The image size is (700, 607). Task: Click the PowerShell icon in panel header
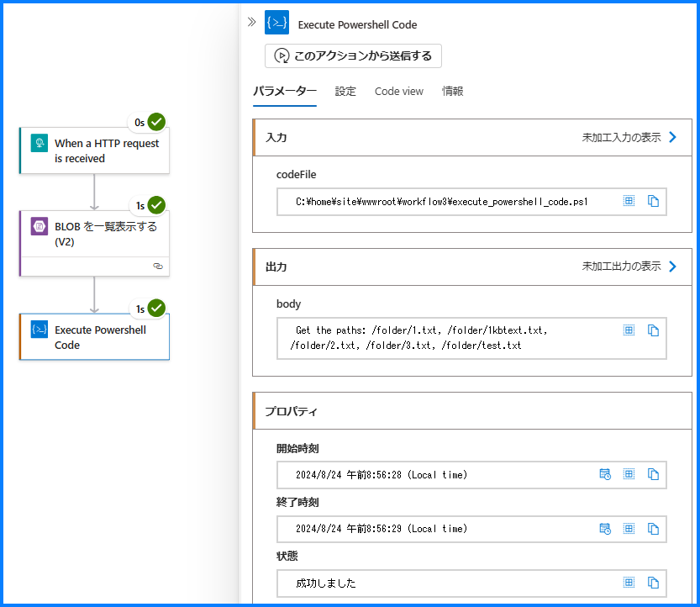(276, 23)
